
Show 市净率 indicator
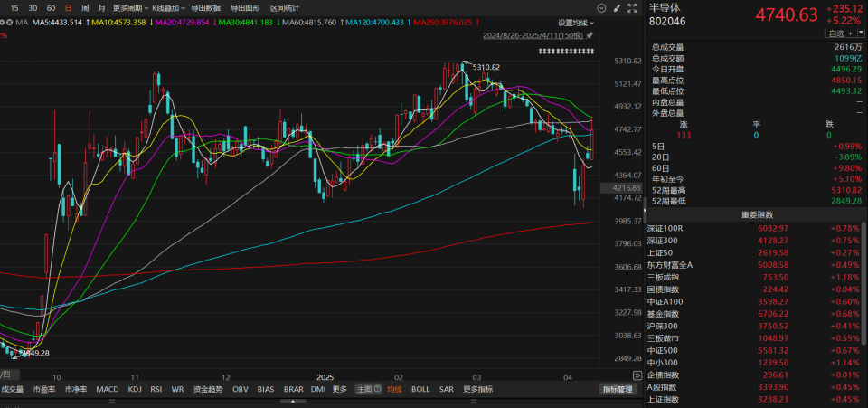(76, 389)
